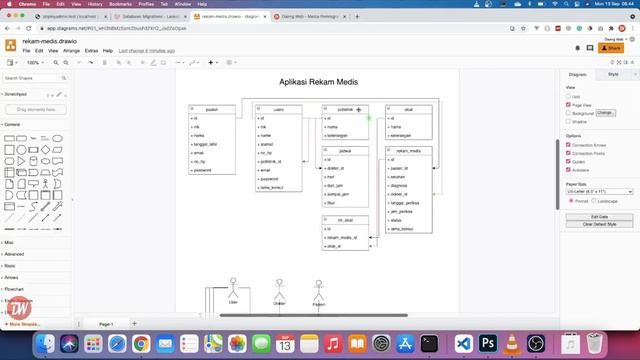The image size is (640, 360).
Task: Toggle the Guides checkbox
Action: [x=568, y=162]
